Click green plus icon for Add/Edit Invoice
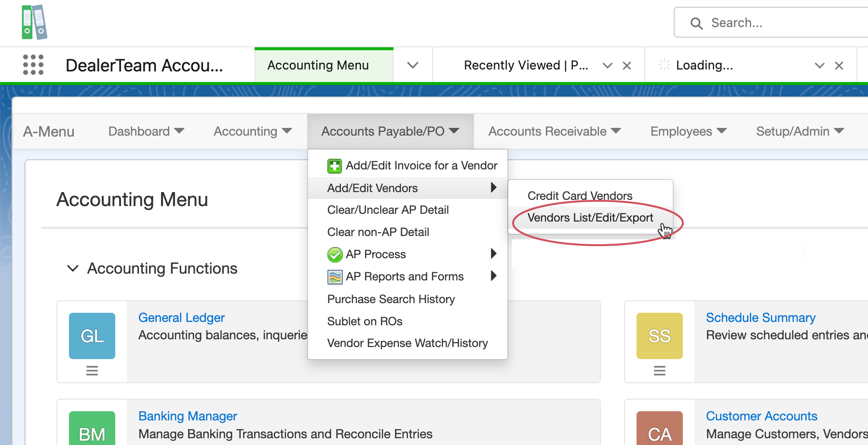The height and width of the screenshot is (445, 868). (335, 166)
